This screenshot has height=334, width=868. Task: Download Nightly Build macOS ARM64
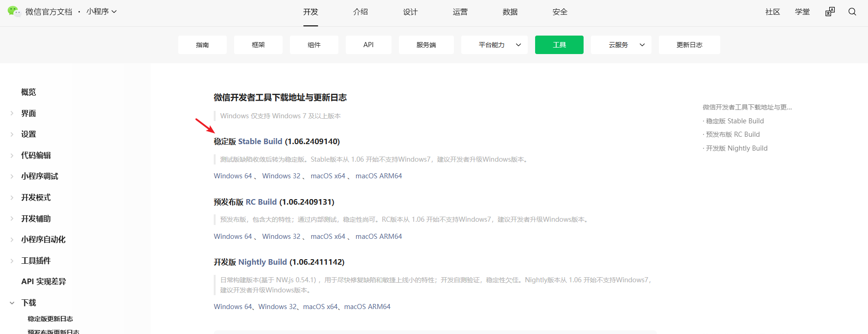[x=368, y=307]
